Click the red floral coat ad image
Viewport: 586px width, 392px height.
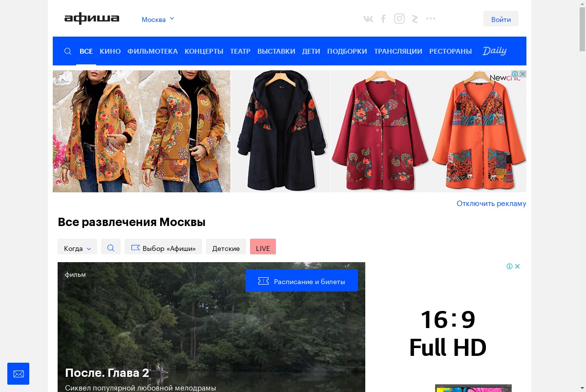point(380,131)
